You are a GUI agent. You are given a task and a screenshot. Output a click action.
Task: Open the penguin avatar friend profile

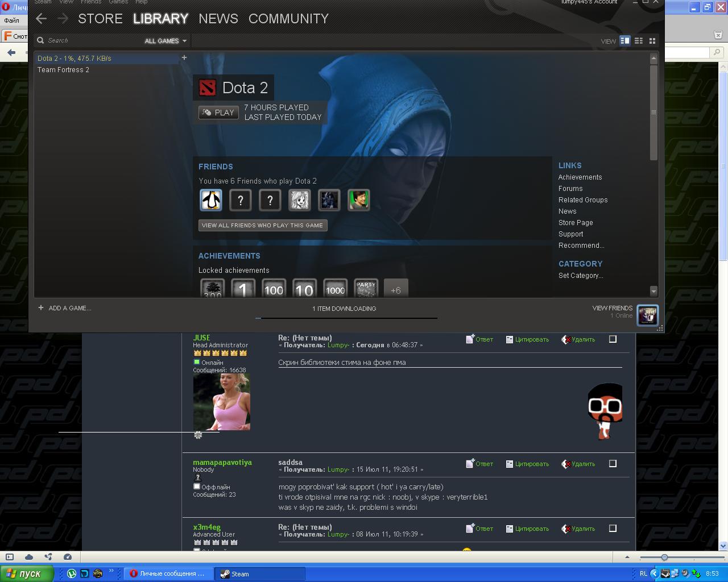coord(211,200)
